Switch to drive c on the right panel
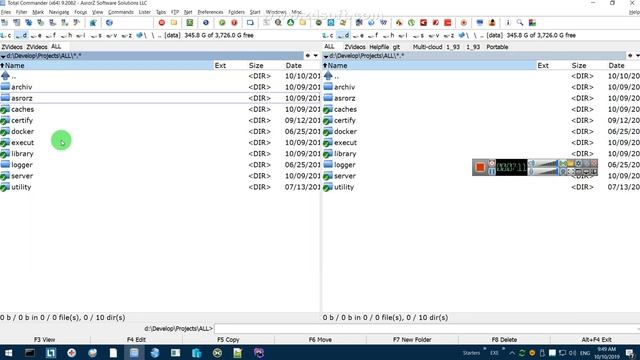Image resolution: width=640 pixels, height=360 pixels. click(x=329, y=36)
